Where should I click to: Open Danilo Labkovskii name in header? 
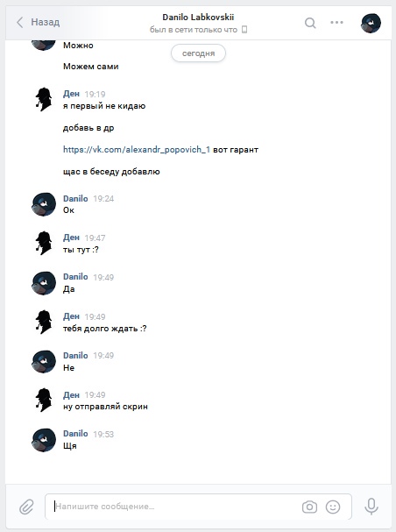click(x=198, y=17)
